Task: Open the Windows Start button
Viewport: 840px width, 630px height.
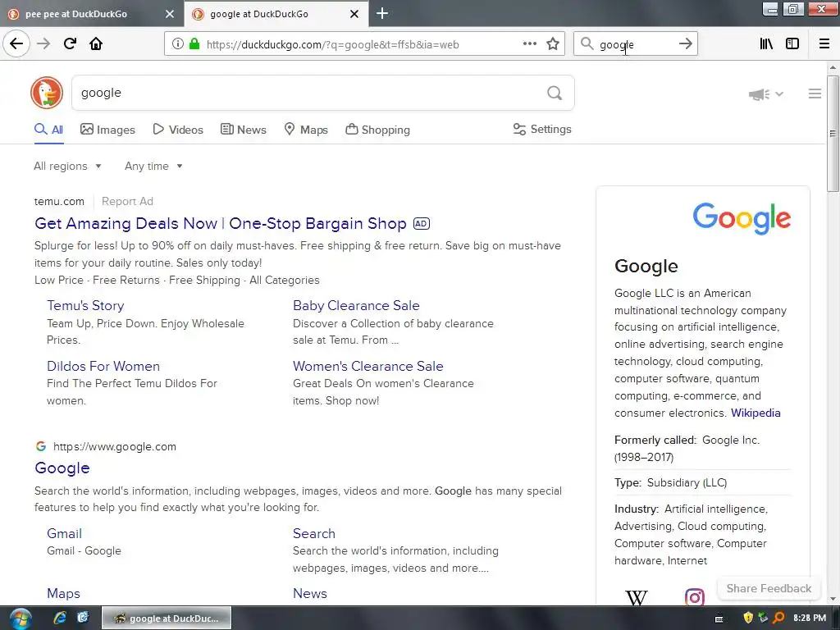Action: click(21, 619)
